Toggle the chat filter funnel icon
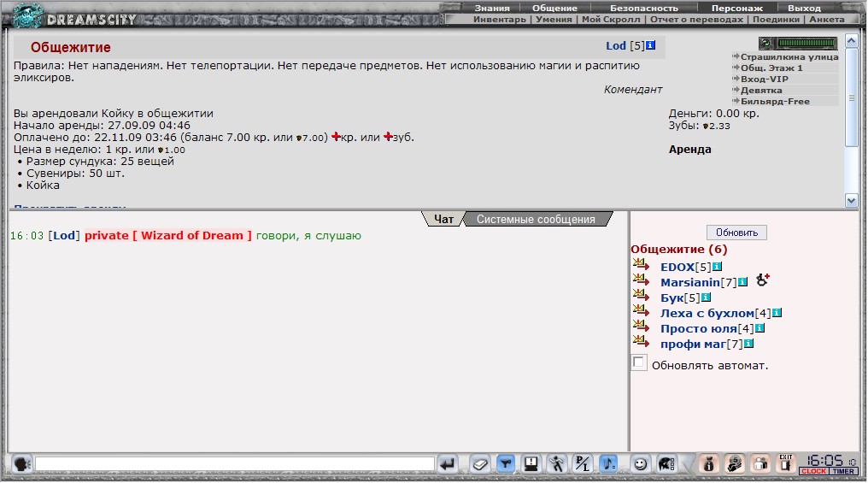This screenshot has width=868, height=483. click(506, 463)
